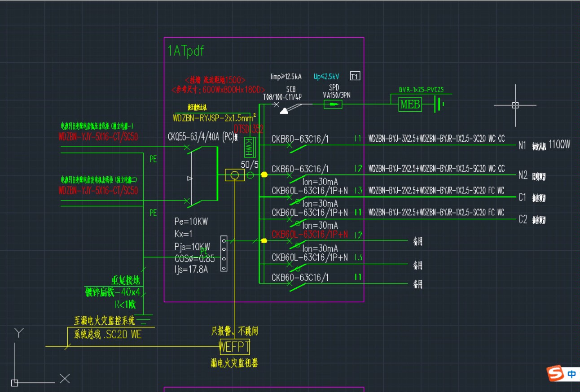
Task: Select the WEFPT leakage fire monitor box
Action: pos(234,347)
